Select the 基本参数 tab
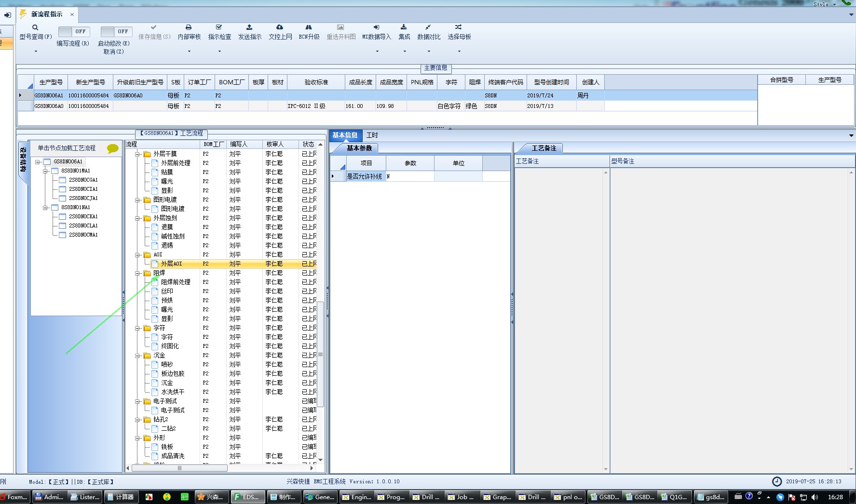 click(359, 148)
